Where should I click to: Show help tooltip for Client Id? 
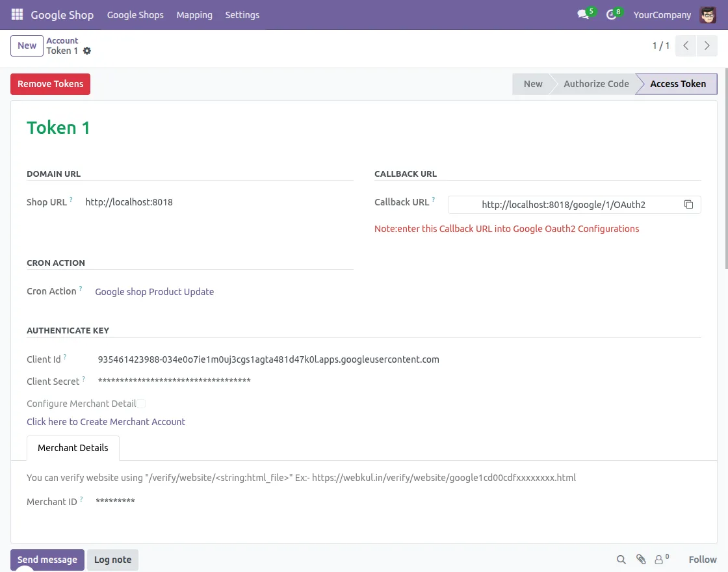pos(64,357)
